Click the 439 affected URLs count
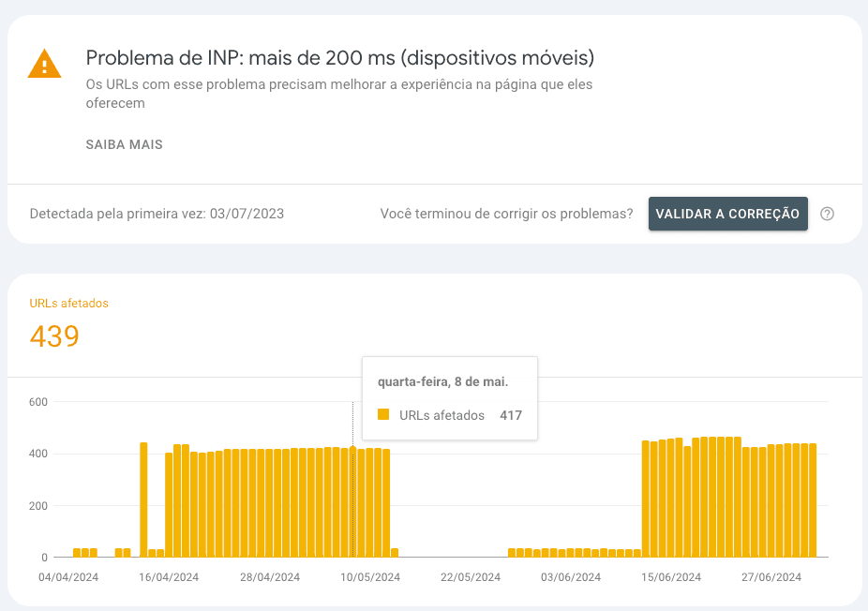The height and width of the screenshot is (611, 868). tap(54, 336)
